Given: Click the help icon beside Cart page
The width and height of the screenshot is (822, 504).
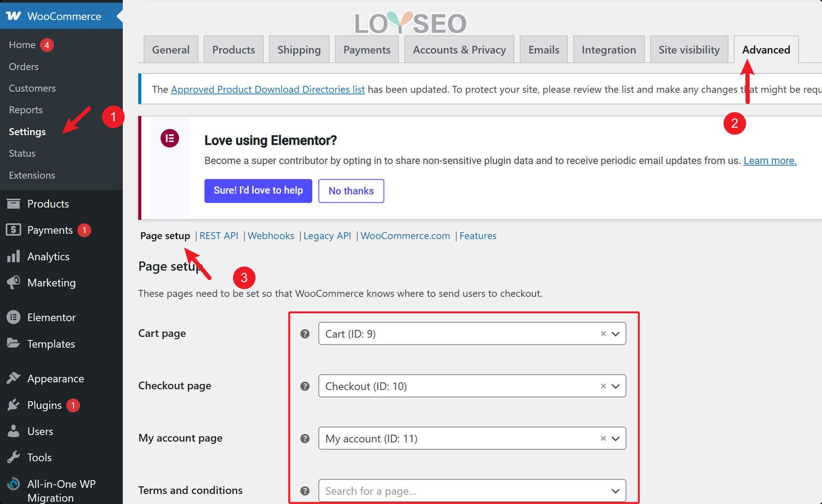Looking at the screenshot, I should 305,334.
